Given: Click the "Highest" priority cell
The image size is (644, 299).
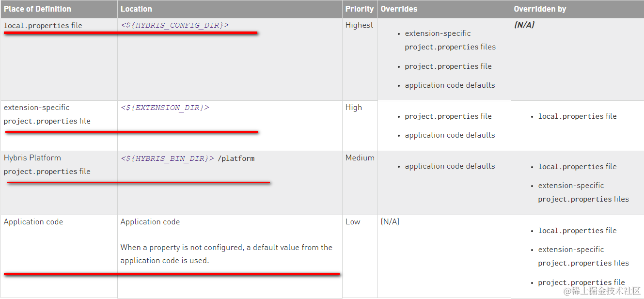Looking at the screenshot, I should [x=360, y=25].
